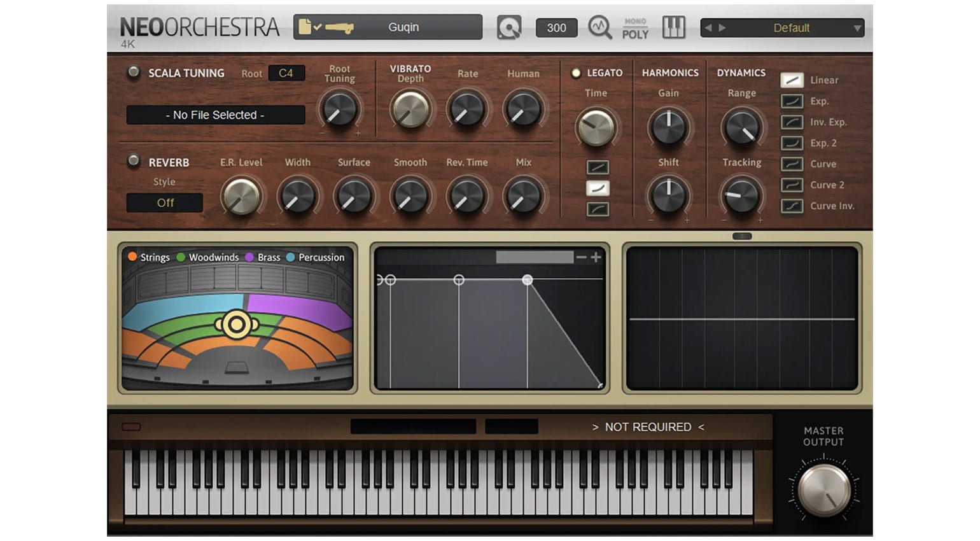This screenshot has width=980, height=541.
Task: Click the red indicator above keyboard
Action: [x=131, y=427]
